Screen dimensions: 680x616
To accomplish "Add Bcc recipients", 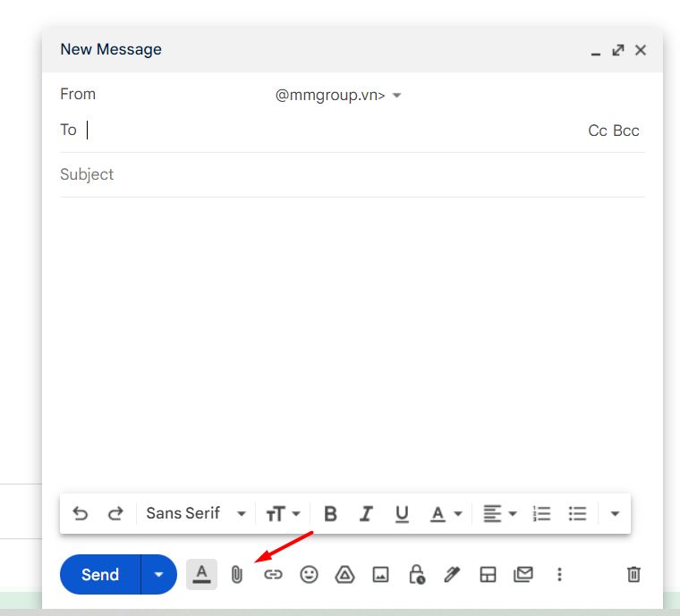I will click(x=626, y=131).
